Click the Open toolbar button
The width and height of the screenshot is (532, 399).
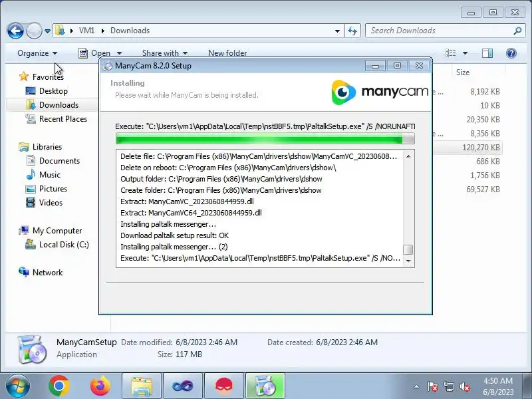tap(94, 53)
